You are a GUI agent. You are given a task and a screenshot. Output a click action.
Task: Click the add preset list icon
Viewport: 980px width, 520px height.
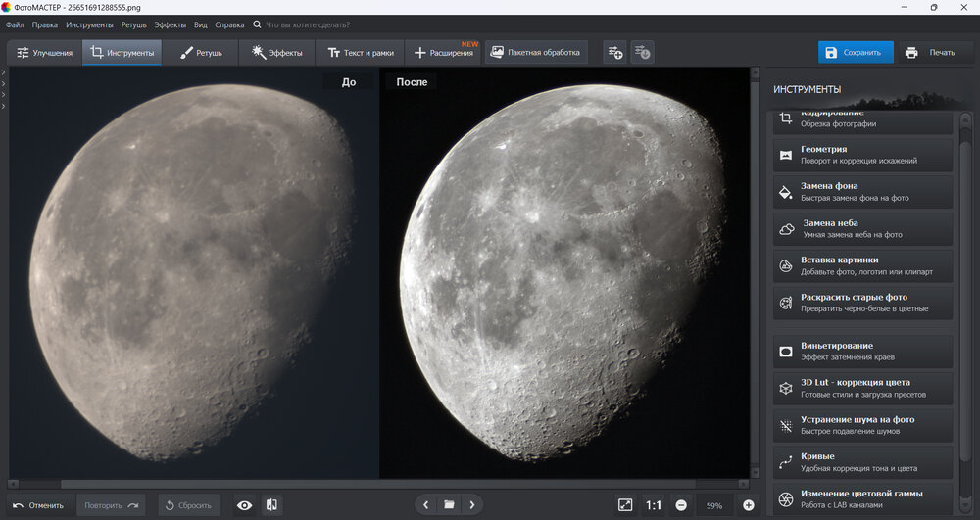pyautogui.click(x=614, y=52)
